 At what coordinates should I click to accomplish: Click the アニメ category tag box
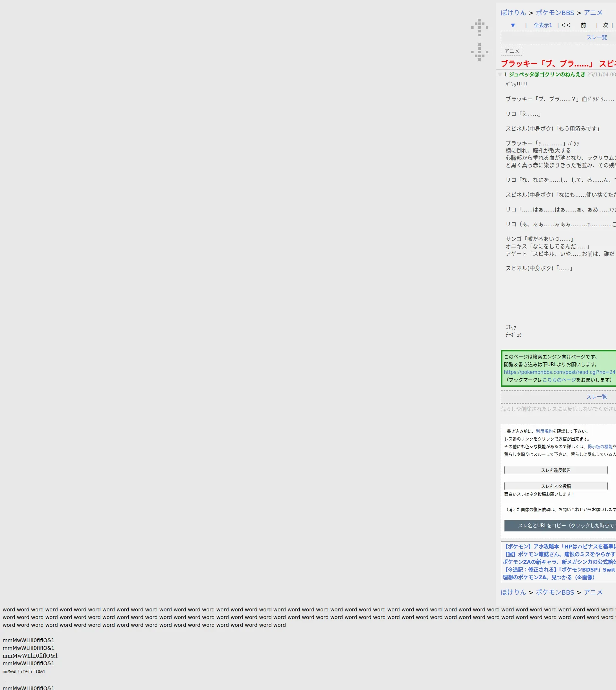(x=511, y=51)
